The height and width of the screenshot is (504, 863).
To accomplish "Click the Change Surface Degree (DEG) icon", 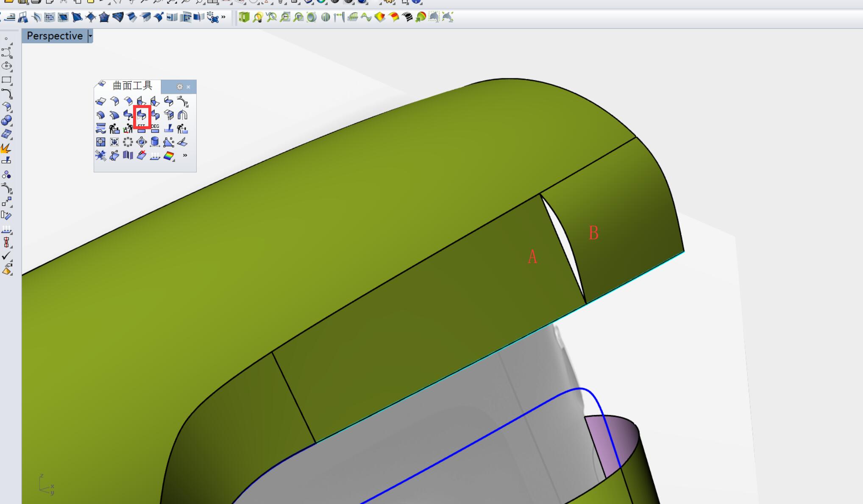I will (x=155, y=128).
